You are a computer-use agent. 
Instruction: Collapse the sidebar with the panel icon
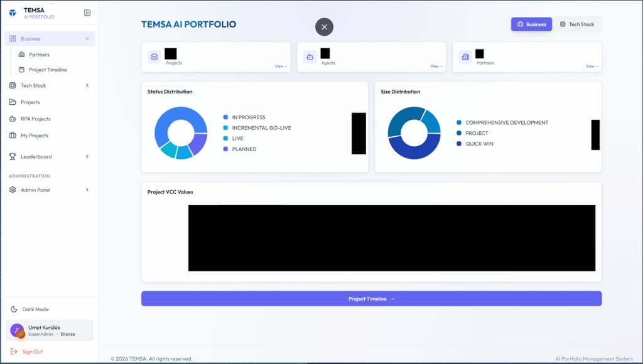coord(87,13)
